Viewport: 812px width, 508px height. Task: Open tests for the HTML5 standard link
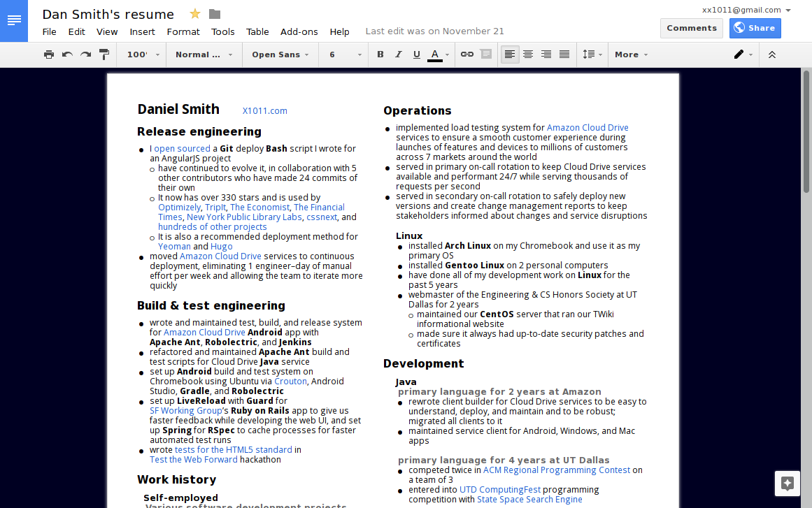point(234,450)
